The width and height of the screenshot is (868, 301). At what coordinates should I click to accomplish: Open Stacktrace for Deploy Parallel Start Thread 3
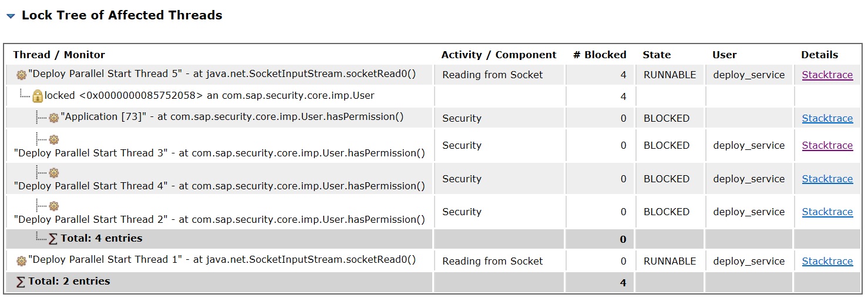click(827, 145)
